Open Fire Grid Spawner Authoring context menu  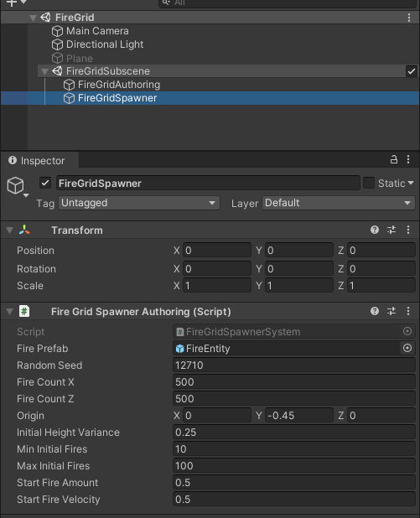point(408,311)
